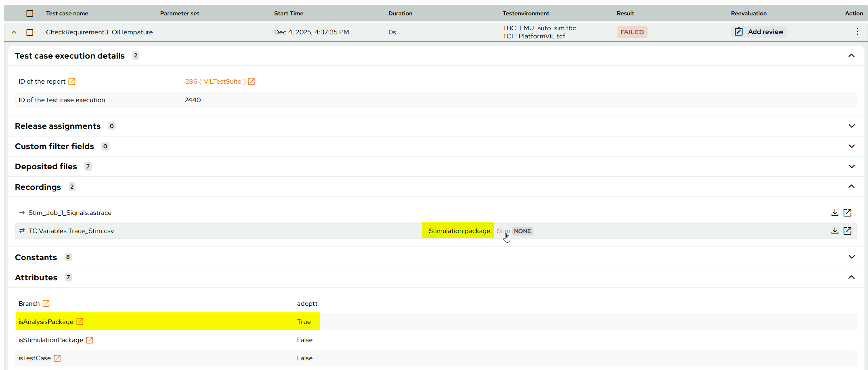Download the Stim_Job_1_Signals.astrace recording
This screenshot has height=370, width=868.
(834, 213)
